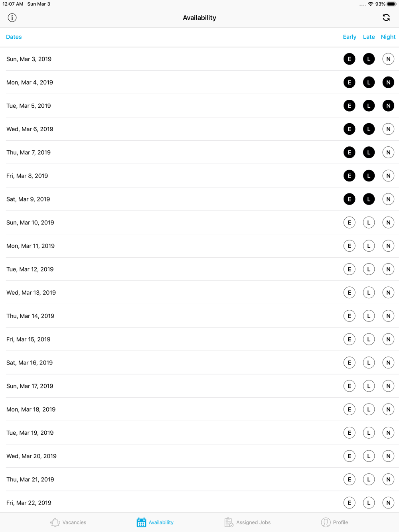399x532 pixels.
Task: Select the Mon, Mar 18, 2019 row
Action: pyautogui.click(x=199, y=410)
